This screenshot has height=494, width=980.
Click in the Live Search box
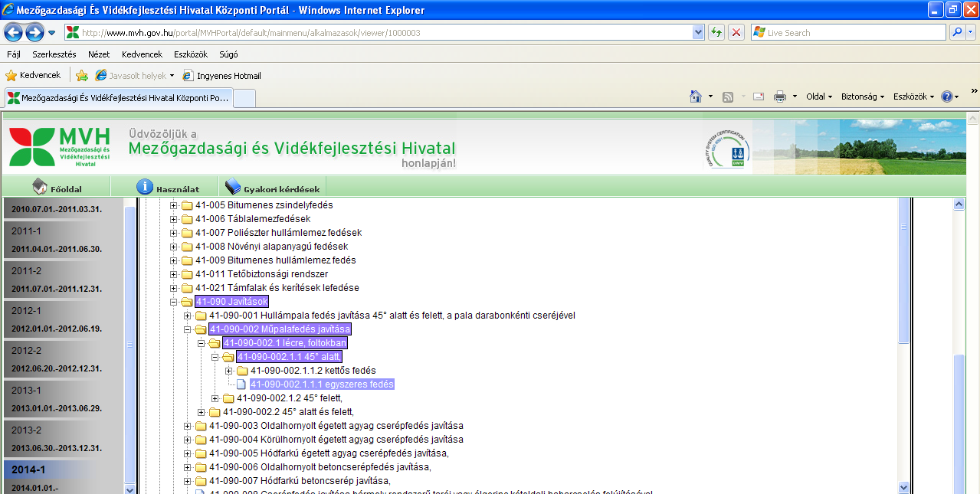[849, 32]
